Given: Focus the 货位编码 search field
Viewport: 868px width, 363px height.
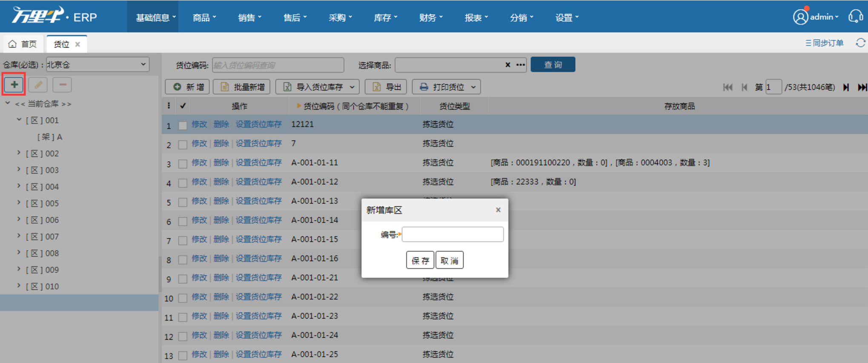Looking at the screenshot, I should (278, 65).
